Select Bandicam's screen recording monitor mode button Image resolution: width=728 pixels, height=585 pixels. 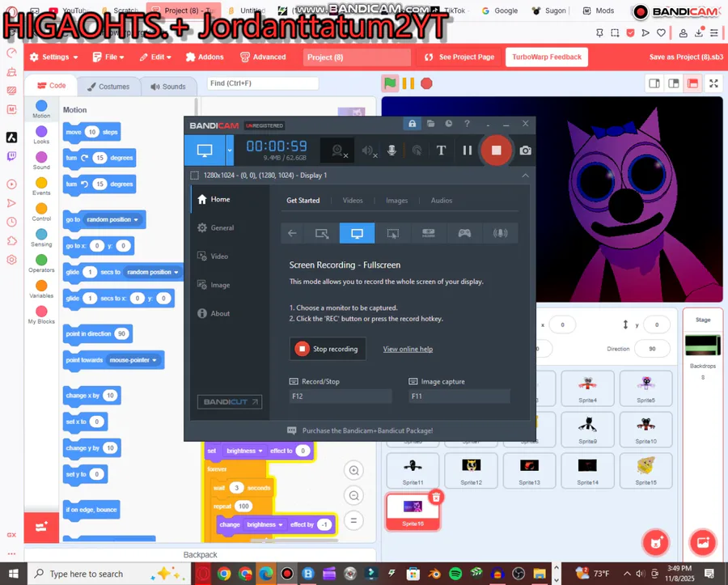tap(205, 150)
